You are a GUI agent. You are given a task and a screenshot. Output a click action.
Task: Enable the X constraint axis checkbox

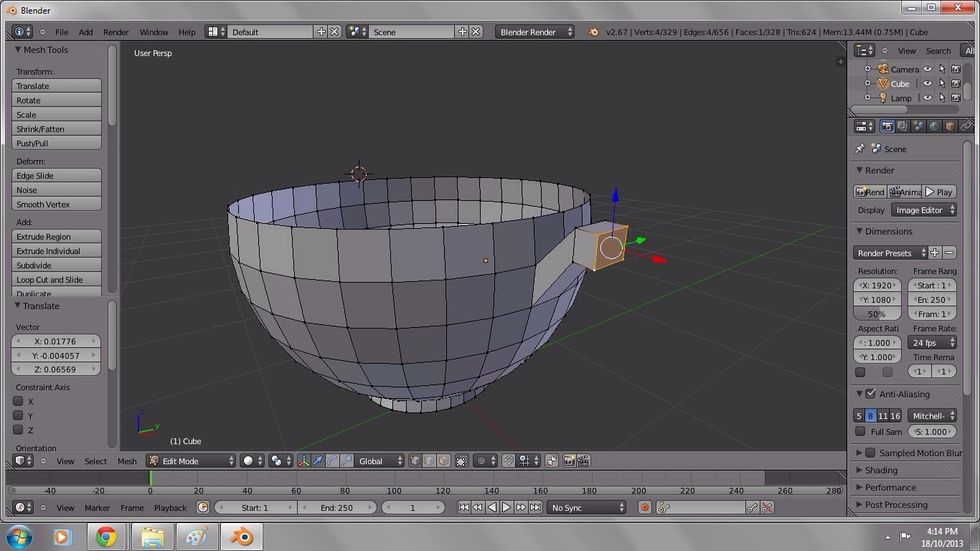18,402
